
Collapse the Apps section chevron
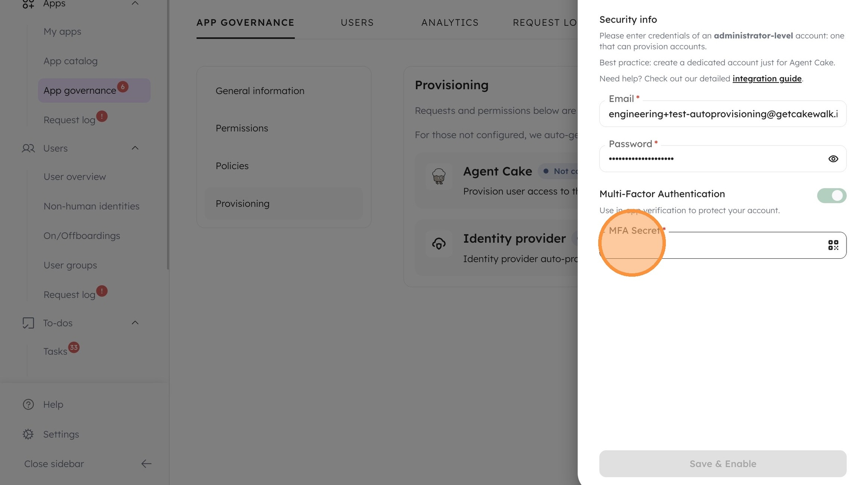tap(135, 4)
